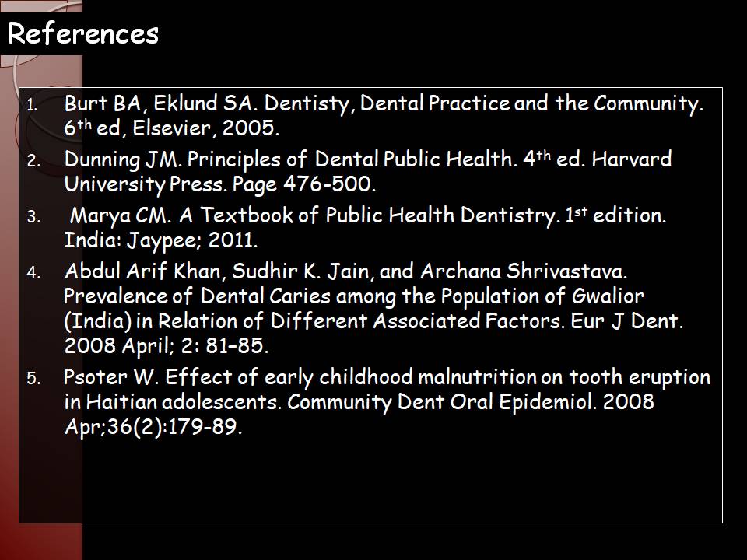Click "University Press. Page 476-500" line

(x=220, y=184)
